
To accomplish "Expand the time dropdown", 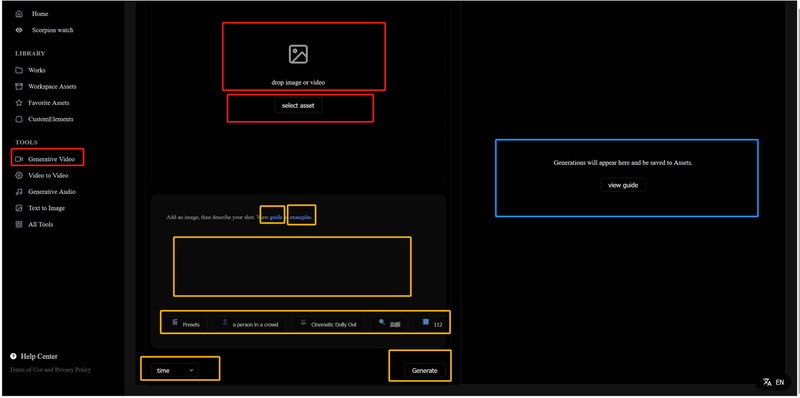I will (x=175, y=370).
